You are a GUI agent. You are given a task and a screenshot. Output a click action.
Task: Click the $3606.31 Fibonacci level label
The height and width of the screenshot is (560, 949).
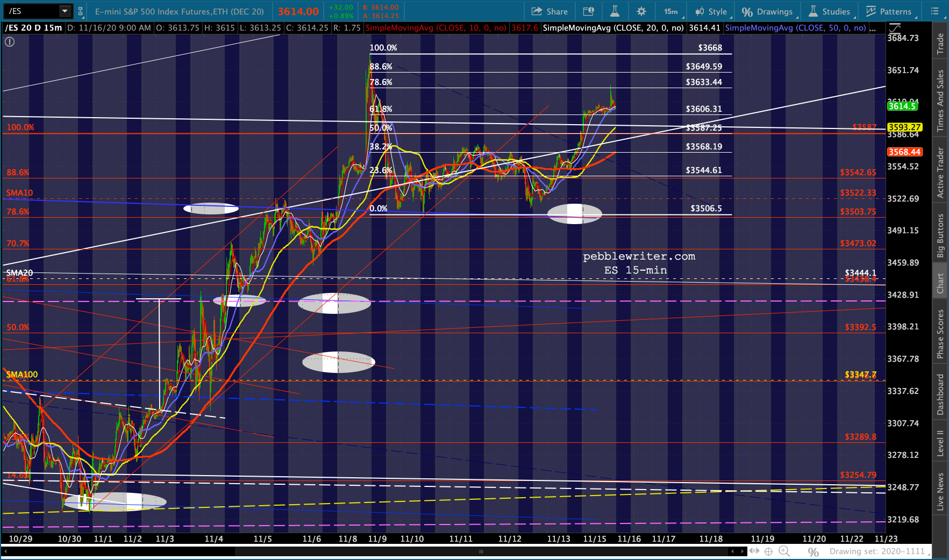704,109
